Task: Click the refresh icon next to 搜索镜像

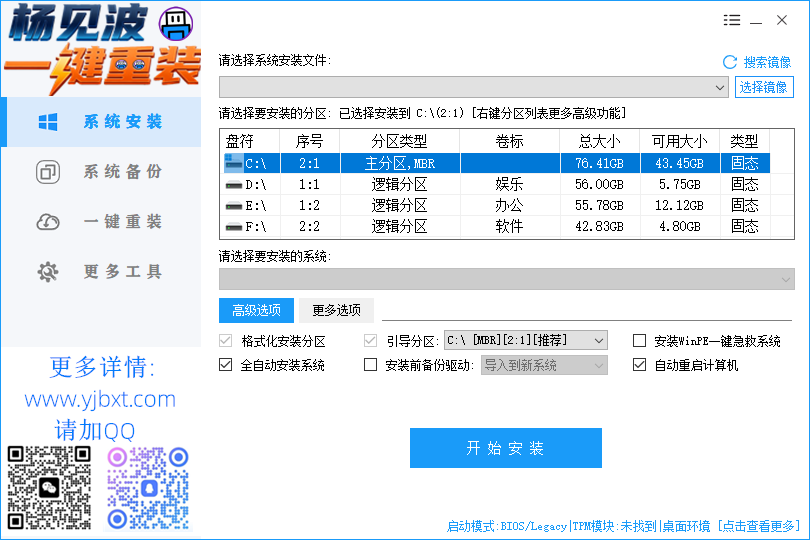Action: click(730, 63)
